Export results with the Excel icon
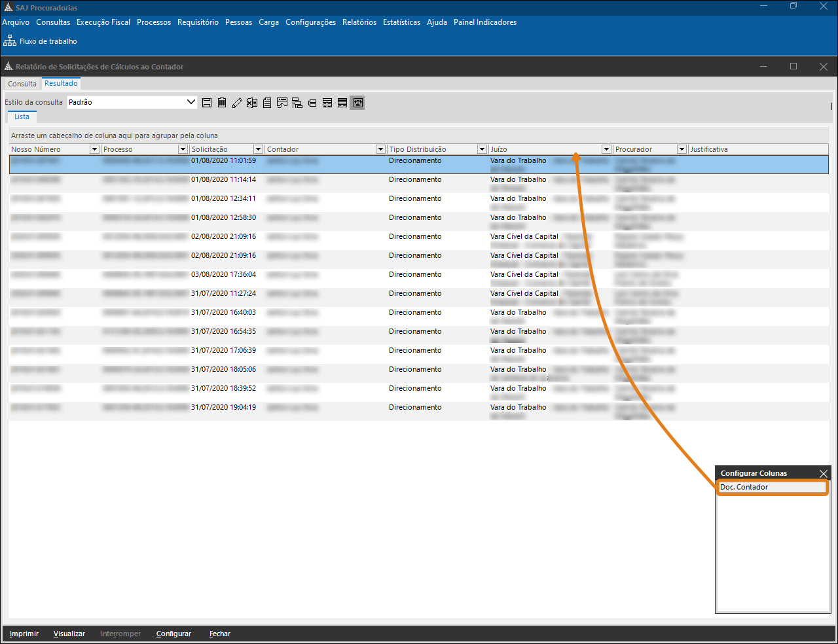 tap(252, 103)
